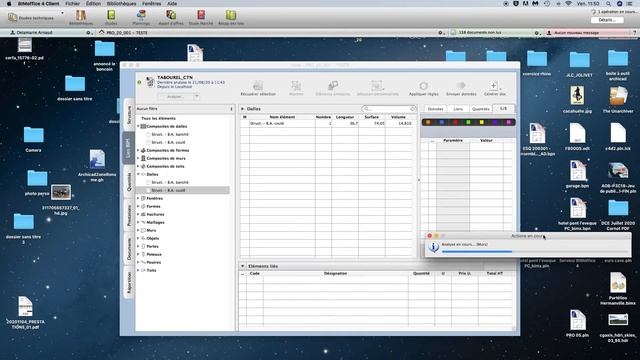The image size is (640, 360).
Task: Click the Sélection personnalisée icon
Action: point(378,86)
